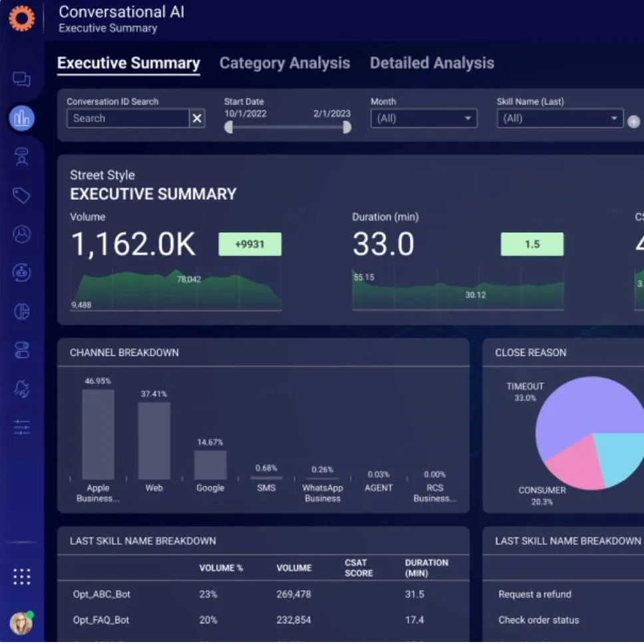Open the Month dropdown filter
This screenshot has width=644, height=644.
tap(424, 118)
